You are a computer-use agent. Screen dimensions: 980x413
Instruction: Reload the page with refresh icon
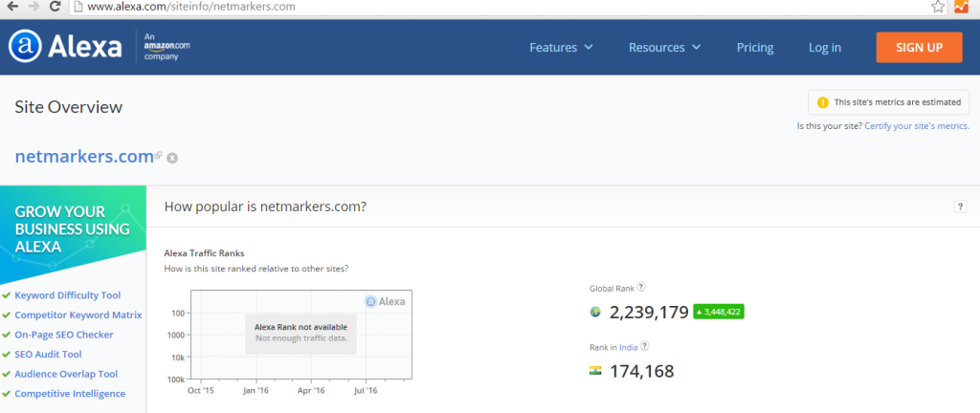pyautogui.click(x=55, y=7)
